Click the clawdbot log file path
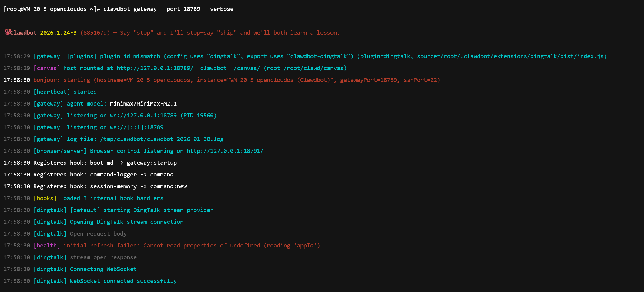 click(x=162, y=139)
